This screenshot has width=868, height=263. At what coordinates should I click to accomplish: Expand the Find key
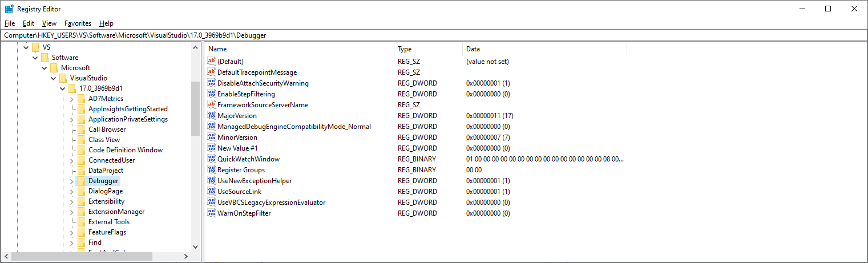tap(72, 242)
